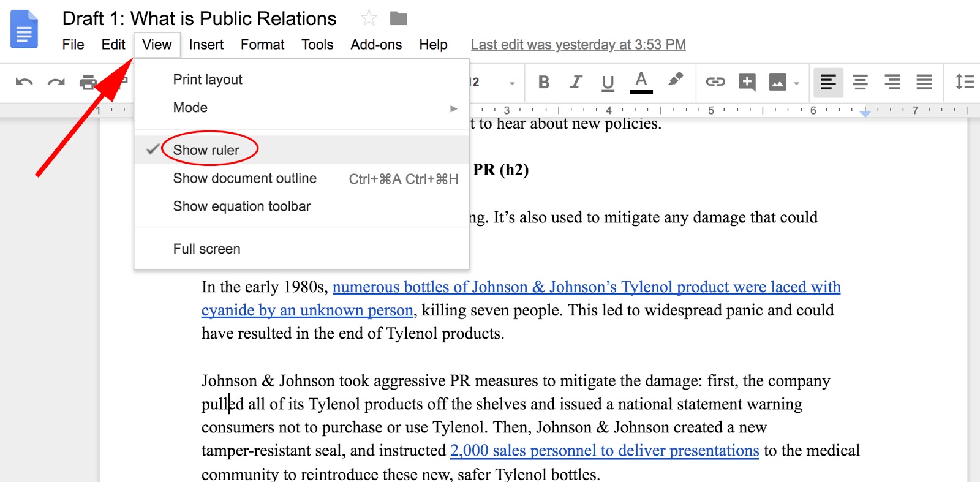Viewport: 980px width, 482px height.
Task: Click the Bold formatting icon
Action: (543, 82)
